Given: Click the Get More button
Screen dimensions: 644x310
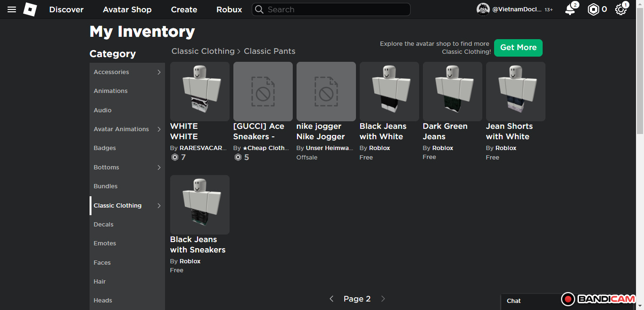Looking at the screenshot, I should [518, 48].
